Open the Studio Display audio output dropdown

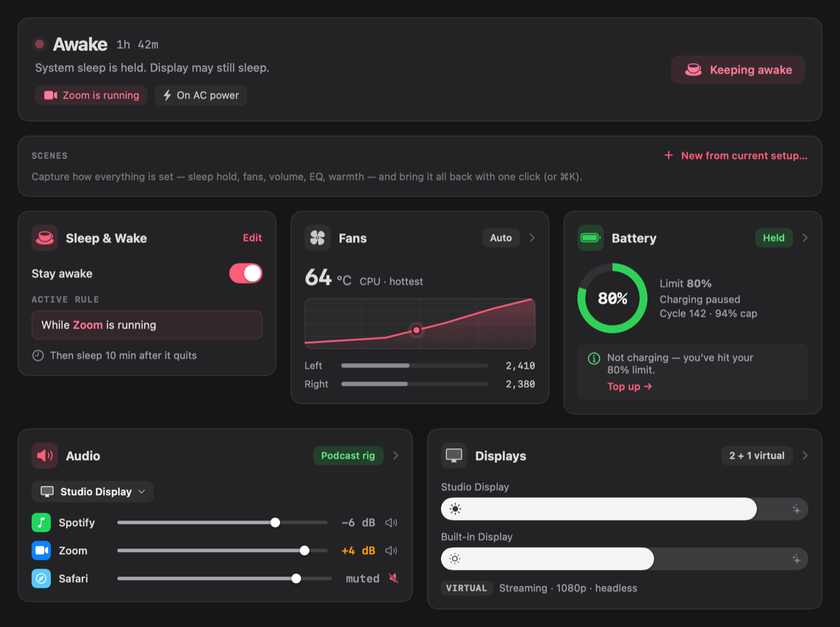point(92,491)
